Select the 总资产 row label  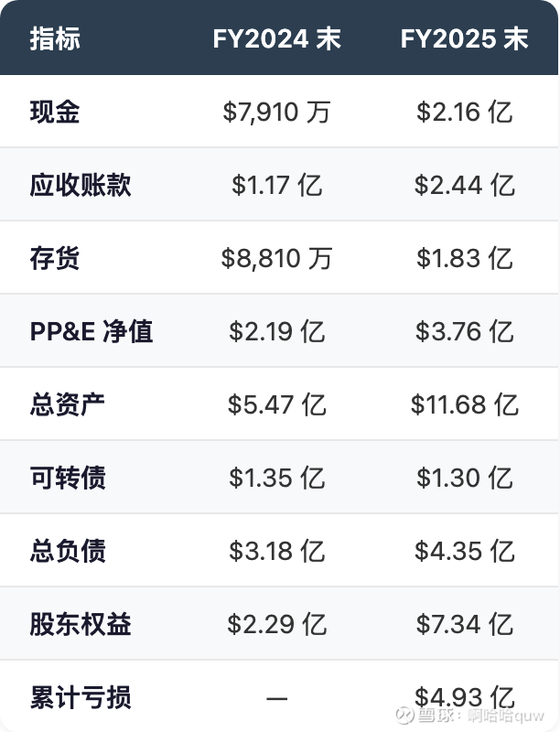[68, 404]
